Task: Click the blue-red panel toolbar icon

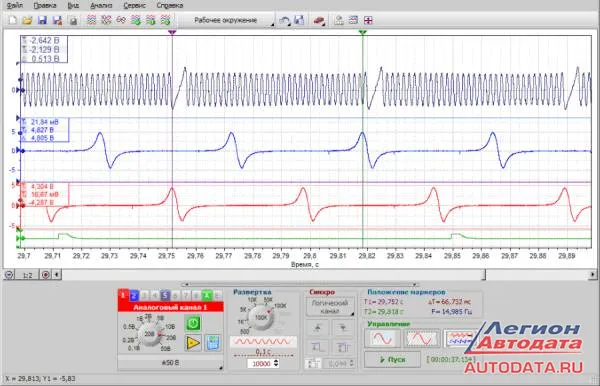Action: coord(353,20)
